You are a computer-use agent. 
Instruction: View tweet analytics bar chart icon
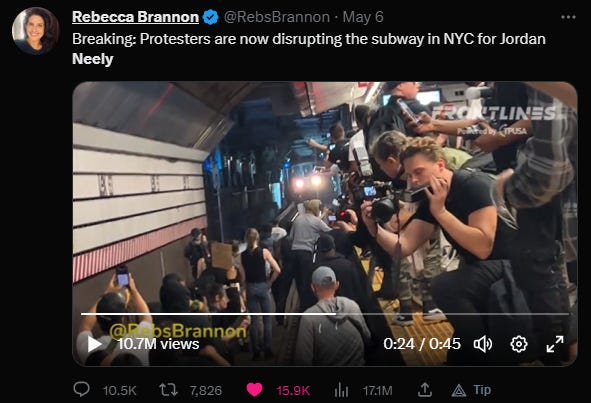341,390
